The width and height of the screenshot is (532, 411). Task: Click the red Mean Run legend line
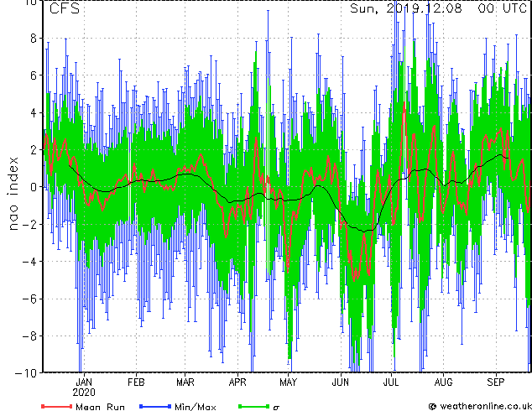tap(56, 406)
